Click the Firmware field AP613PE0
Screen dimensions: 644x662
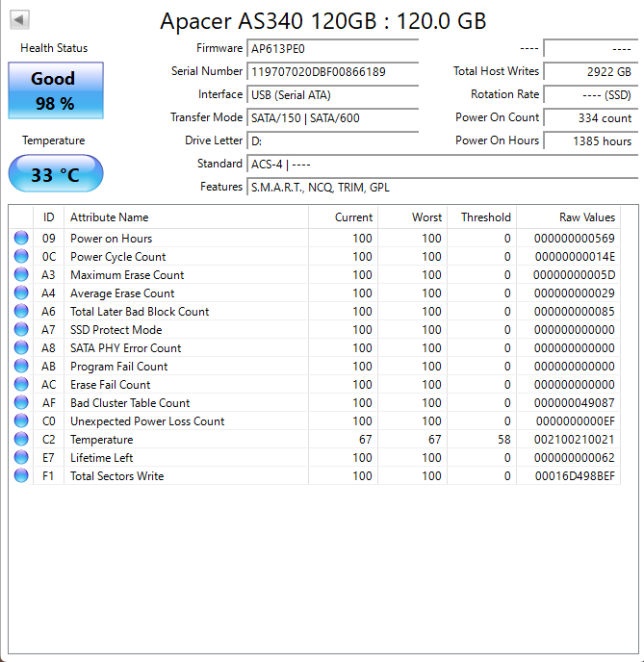(333, 48)
